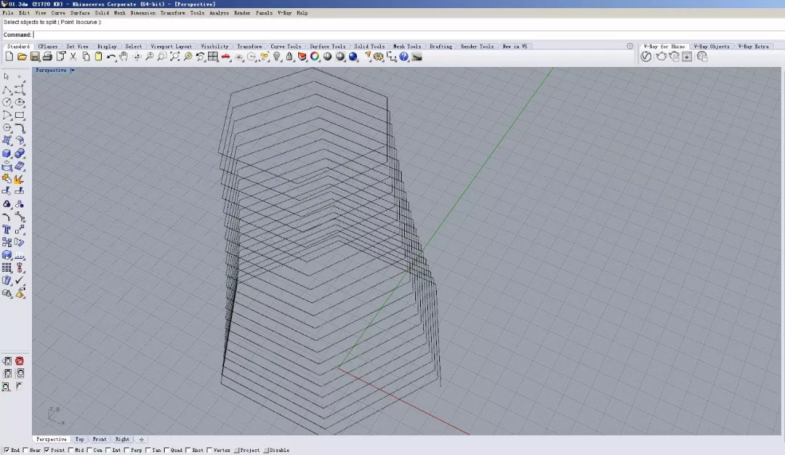Click the V-Ray render teapot icon
This screenshot has width=785, height=455.
click(x=660, y=57)
